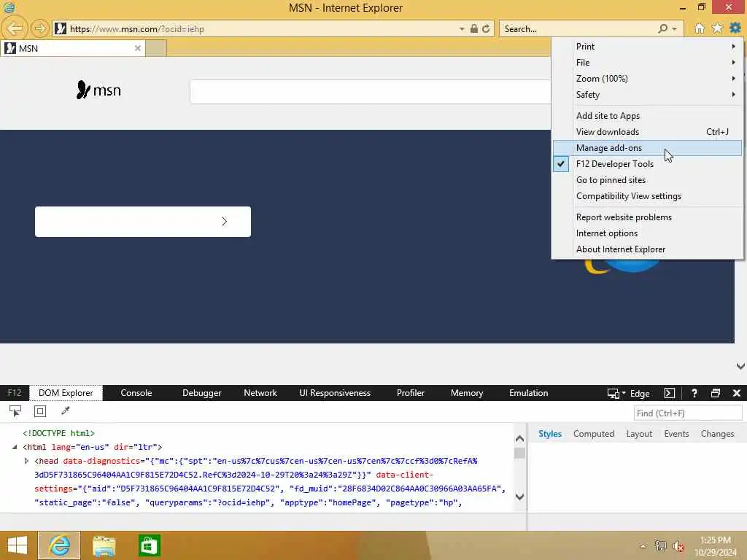The image size is (747, 560).
Task: Click the browser Back arrow button
Action: click(x=15, y=28)
